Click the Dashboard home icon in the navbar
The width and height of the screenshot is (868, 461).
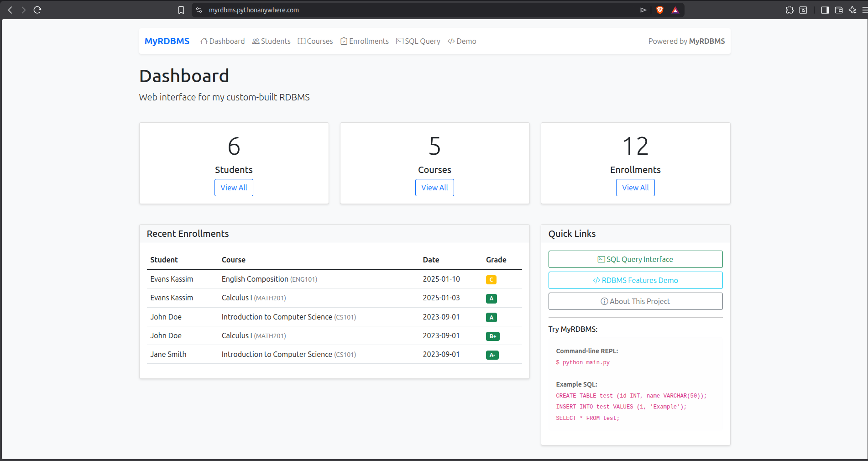[x=204, y=41]
